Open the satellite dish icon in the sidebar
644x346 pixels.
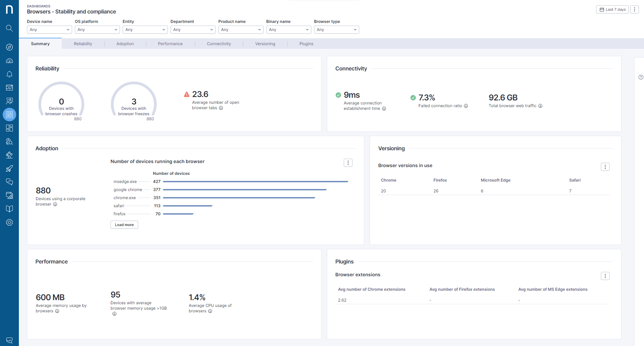tap(9, 155)
